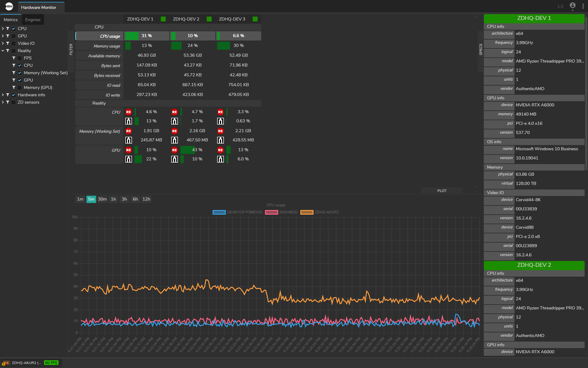Check the Memory (GPU) checkbox
The image size is (588, 368).
point(20,87)
